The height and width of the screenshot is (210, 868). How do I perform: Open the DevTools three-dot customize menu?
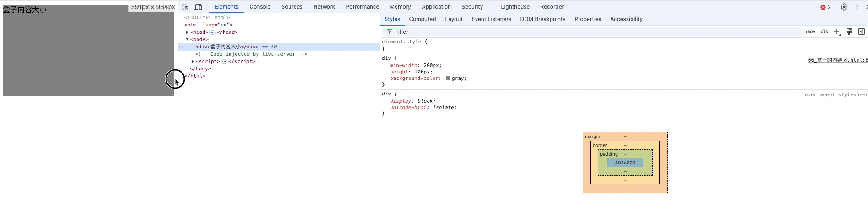tap(857, 7)
